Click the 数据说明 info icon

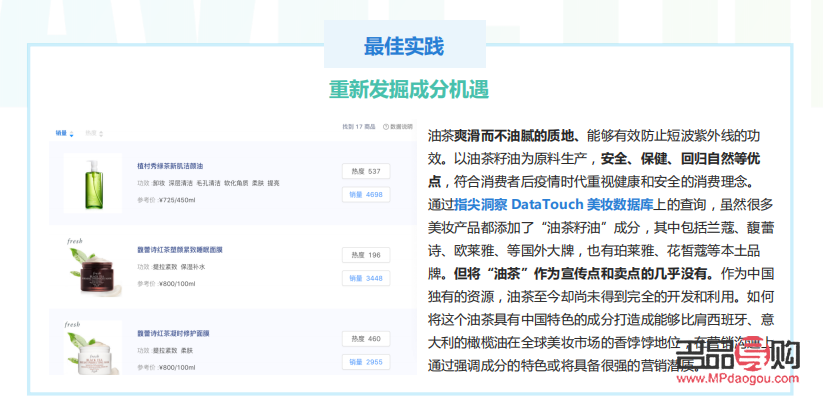[x=386, y=127]
